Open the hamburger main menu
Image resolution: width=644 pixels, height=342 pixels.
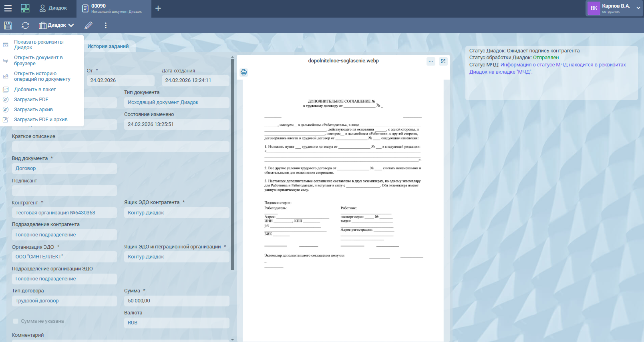8,8
